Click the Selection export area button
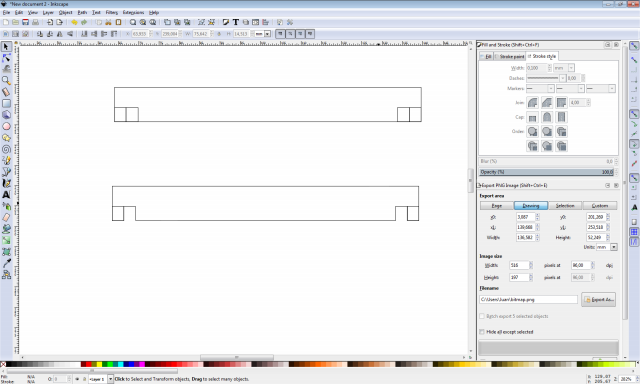This screenshot has height=384, width=640. coord(565,206)
